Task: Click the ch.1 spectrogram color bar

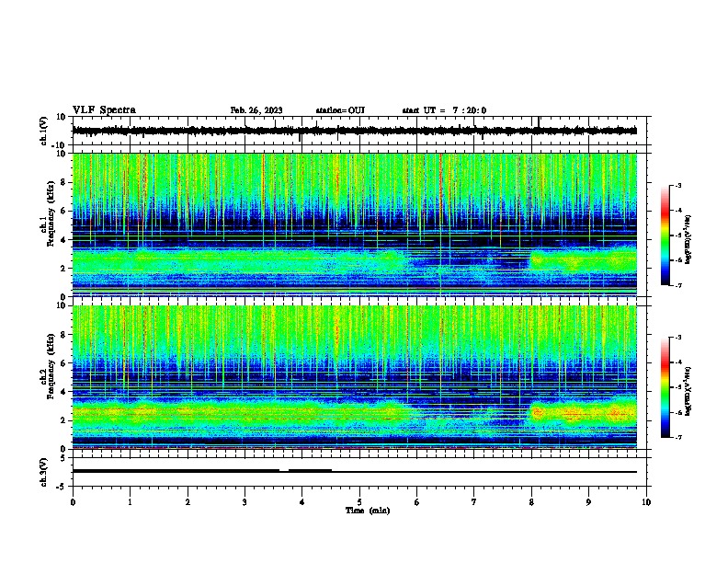Action: click(665, 236)
